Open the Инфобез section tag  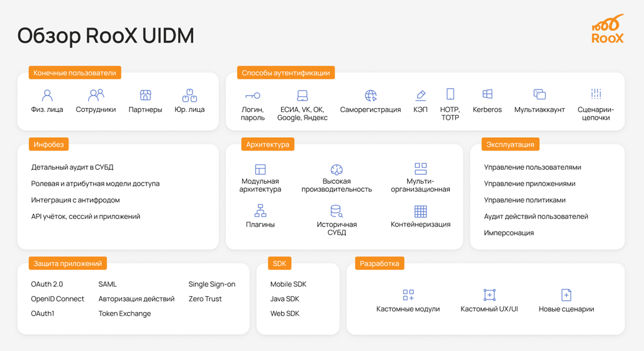pos(48,145)
